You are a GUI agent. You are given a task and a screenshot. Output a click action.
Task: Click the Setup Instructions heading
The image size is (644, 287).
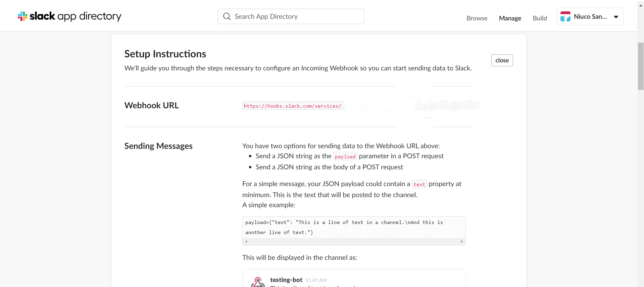coord(165,54)
